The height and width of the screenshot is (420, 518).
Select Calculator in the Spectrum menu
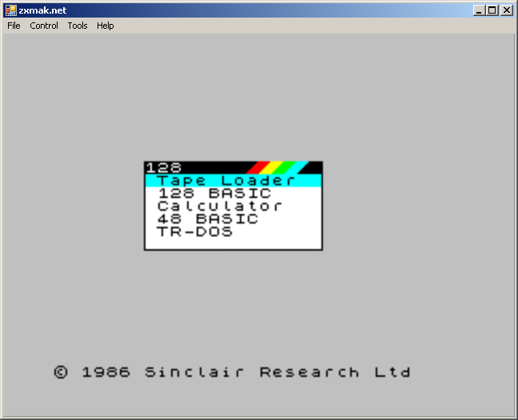[220, 206]
